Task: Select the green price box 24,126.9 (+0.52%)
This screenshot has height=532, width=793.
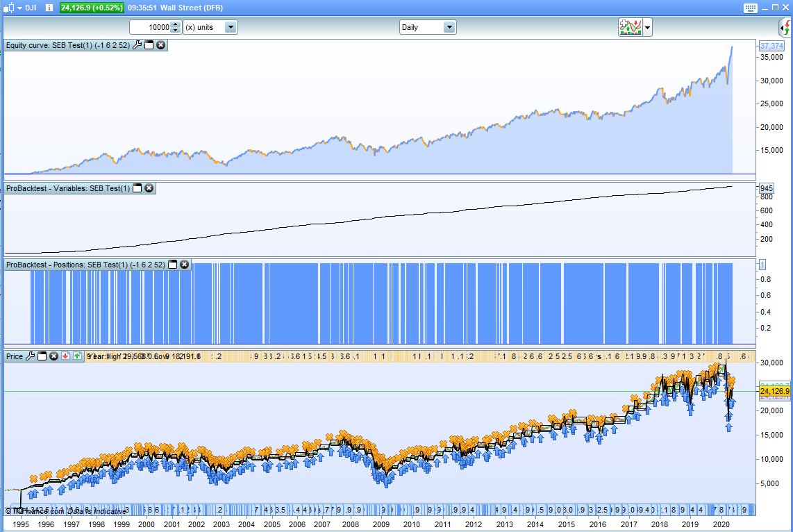Action: coord(92,8)
